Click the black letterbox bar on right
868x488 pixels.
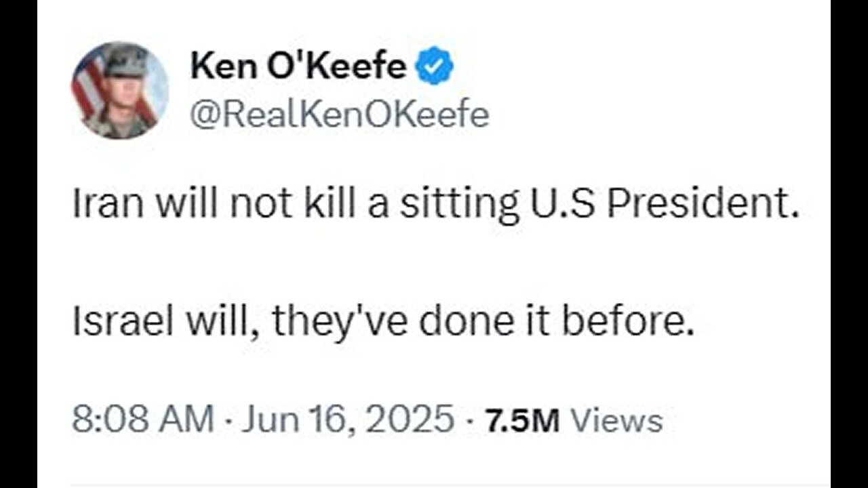pyautogui.click(x=849, y=244)
